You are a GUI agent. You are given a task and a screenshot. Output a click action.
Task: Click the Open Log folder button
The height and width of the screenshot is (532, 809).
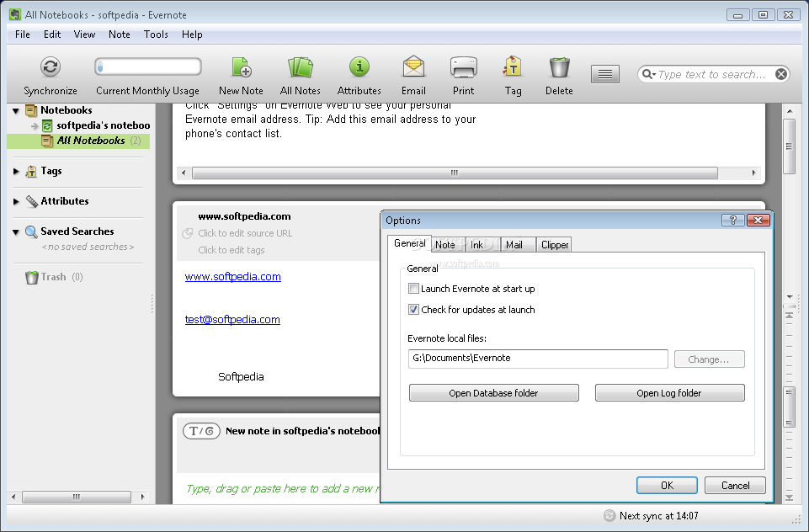(669, 392)
